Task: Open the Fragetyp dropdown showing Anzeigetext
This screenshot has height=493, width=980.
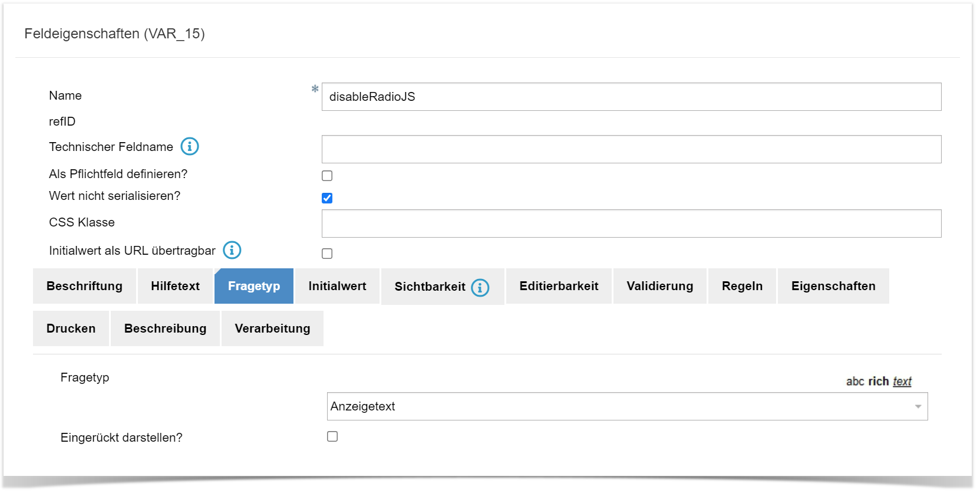Action: [627, 406]
